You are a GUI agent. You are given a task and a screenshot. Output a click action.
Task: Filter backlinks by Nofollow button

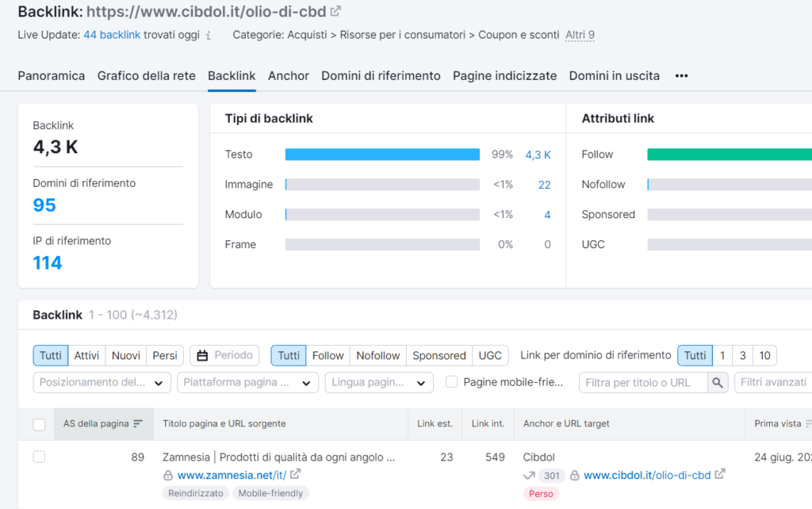coord(378,355)
